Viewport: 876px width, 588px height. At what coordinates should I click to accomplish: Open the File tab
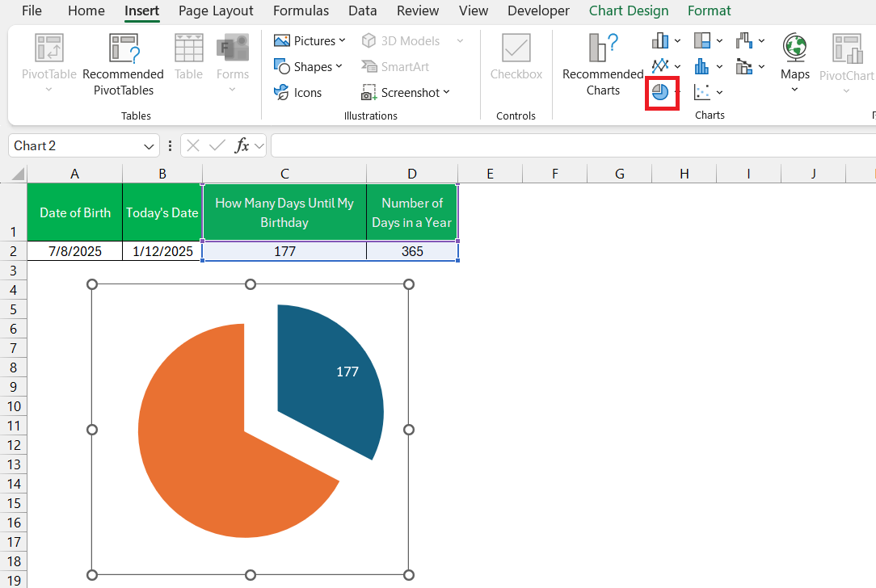(x=32, y=10)
